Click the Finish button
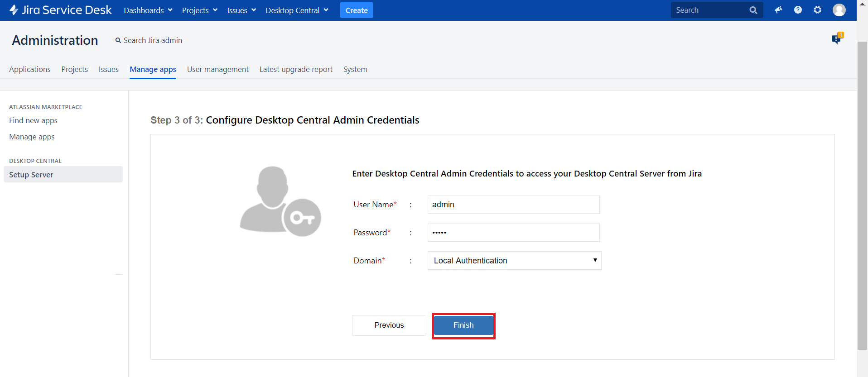Image resolution: width=868 pixels, height=377 pixels. pyautogui.click(x=463, y=325)
